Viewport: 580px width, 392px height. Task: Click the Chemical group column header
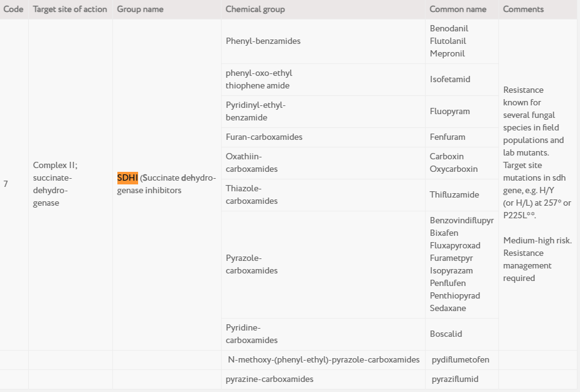click(255, 9)
